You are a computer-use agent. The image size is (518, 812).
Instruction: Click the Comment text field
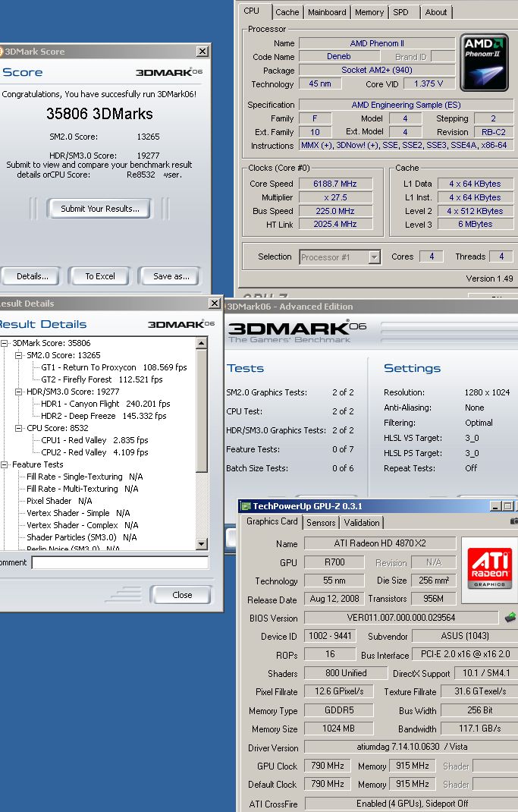[120, 562]
